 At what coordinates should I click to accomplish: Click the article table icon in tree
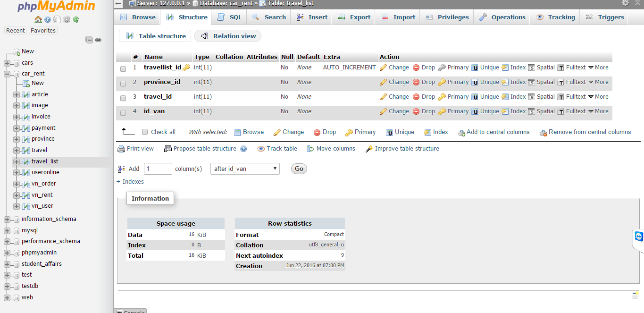coord(26,94)
